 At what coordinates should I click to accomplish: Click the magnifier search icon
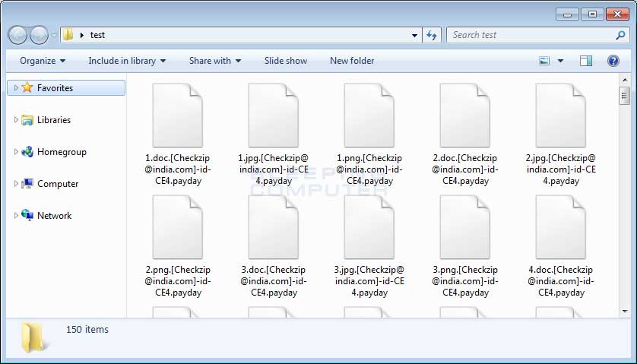pyautogui.click(x=620, y=36)
